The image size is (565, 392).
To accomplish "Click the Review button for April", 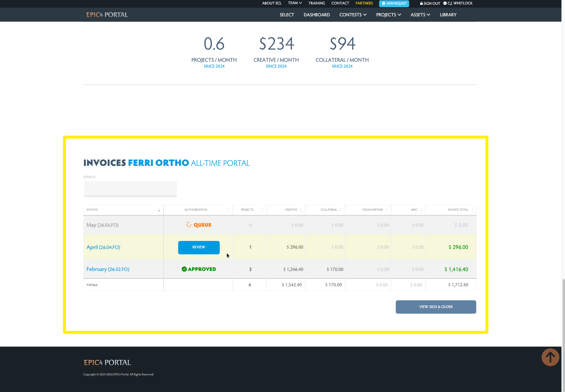I will click(x=199, y=247).
